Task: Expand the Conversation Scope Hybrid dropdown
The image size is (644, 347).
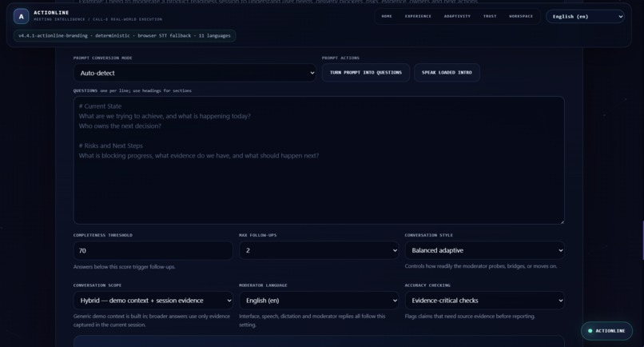Action: point(153,301)
